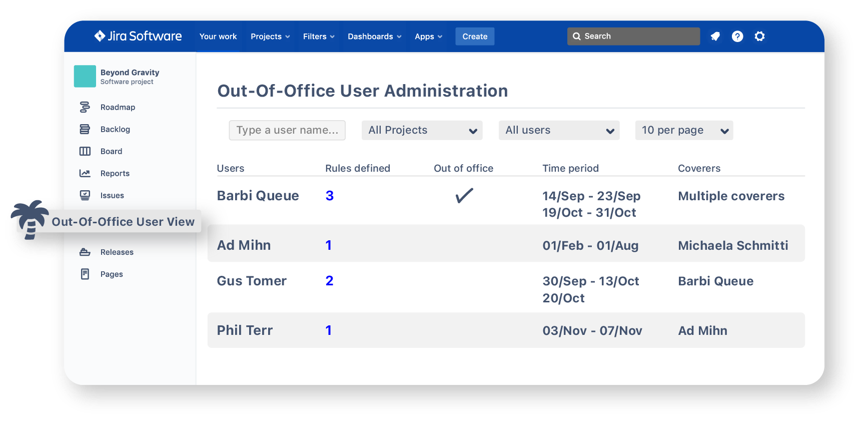Click the Jira Software logo
Viewport: 868px width, 422px height.
point(138,36)
